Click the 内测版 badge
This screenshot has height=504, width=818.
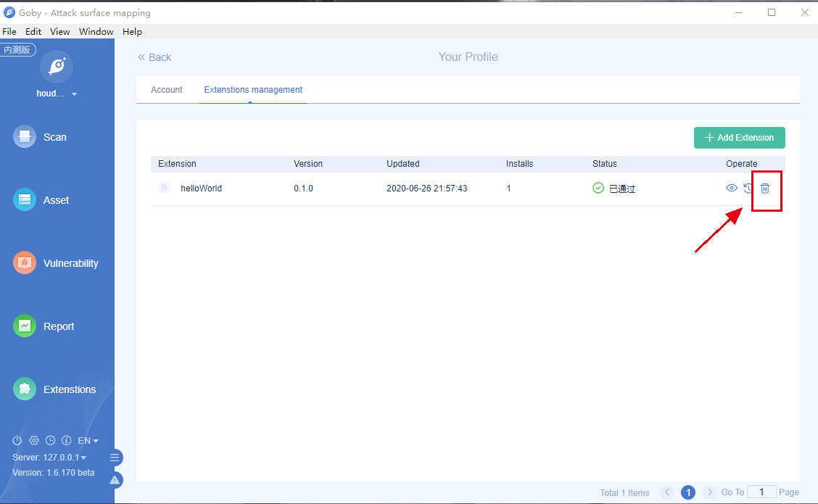pos(17,49)
